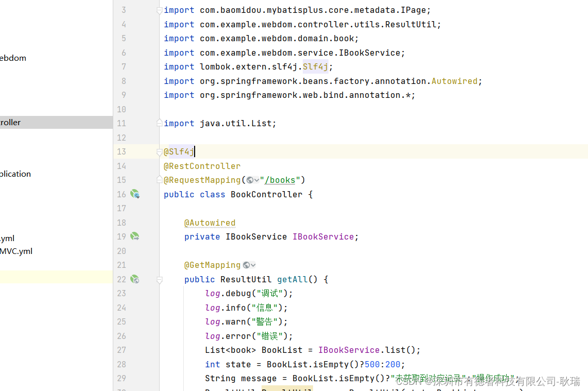Click the @Autowired annotation on line 18
Screen dimensions: 588x391
point(210,223)
